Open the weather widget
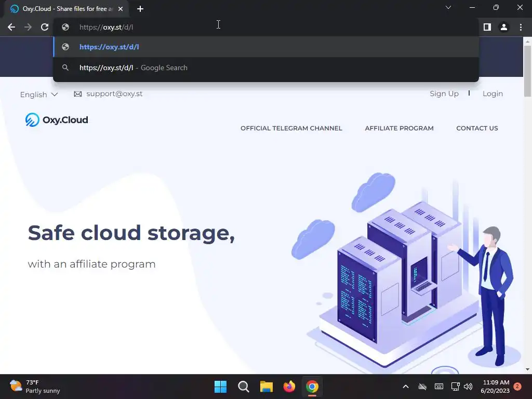This screenshot has width=532, height=399. (35, 387)
